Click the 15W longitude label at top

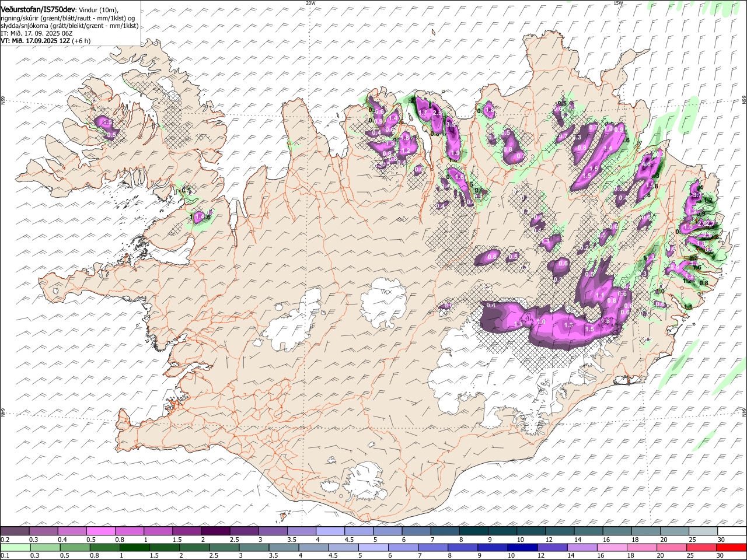(618, 3)
